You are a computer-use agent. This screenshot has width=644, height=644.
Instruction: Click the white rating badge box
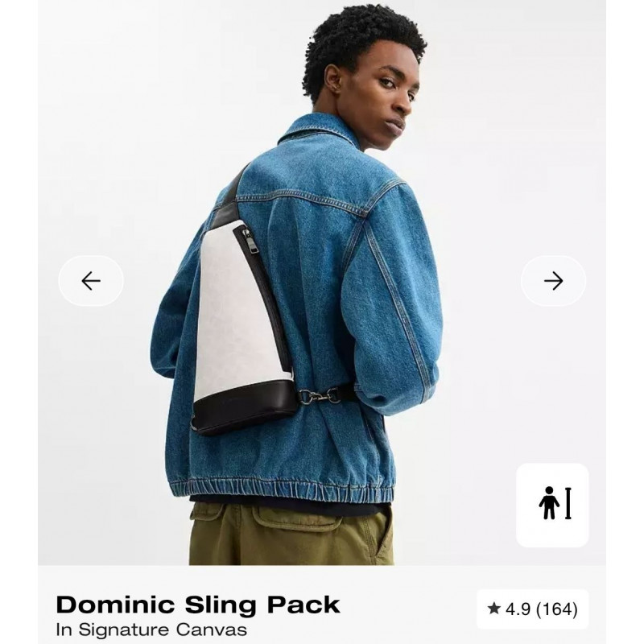(532, 609)
